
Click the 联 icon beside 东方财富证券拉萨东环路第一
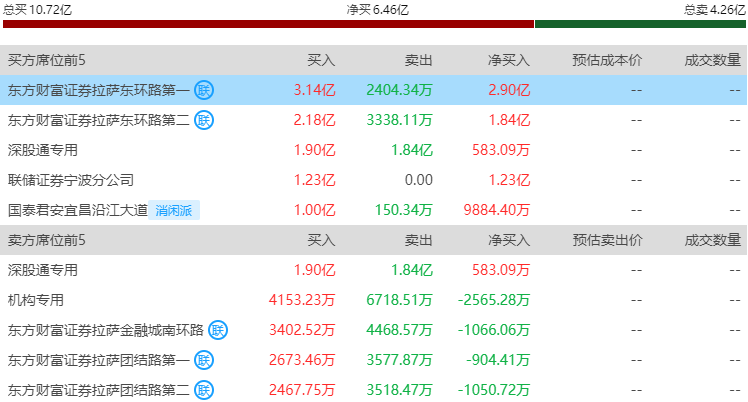tap(204, 90)
